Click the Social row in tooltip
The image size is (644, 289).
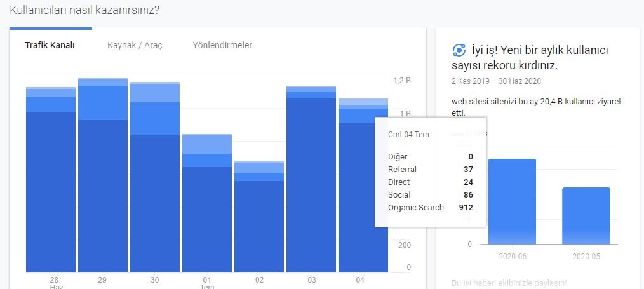click(x=431, y=194)
